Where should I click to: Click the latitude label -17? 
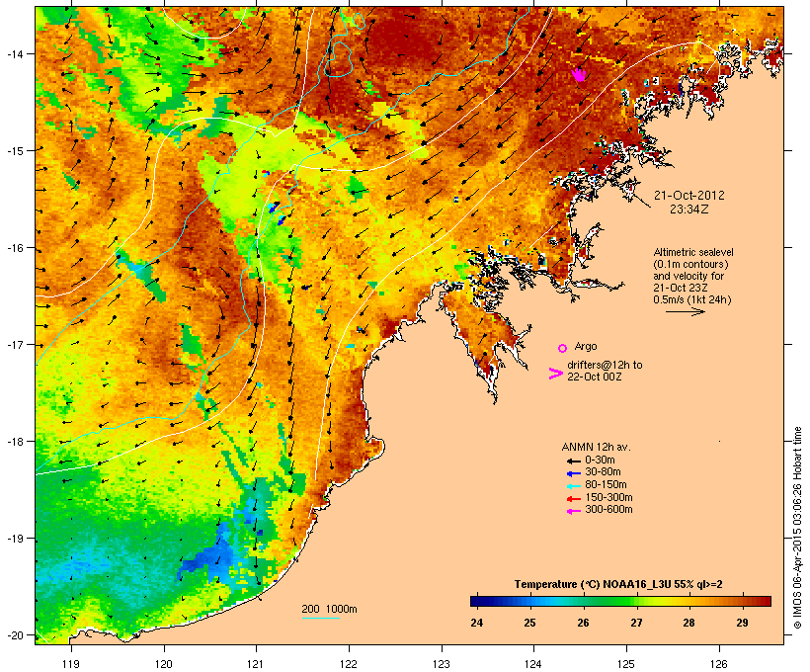click(14, 344)
